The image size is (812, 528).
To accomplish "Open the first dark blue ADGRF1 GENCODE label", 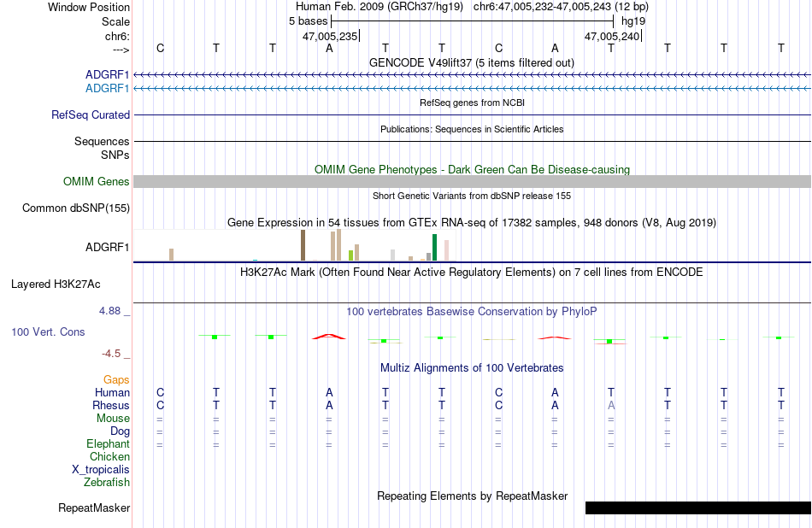I will (107, 75).
